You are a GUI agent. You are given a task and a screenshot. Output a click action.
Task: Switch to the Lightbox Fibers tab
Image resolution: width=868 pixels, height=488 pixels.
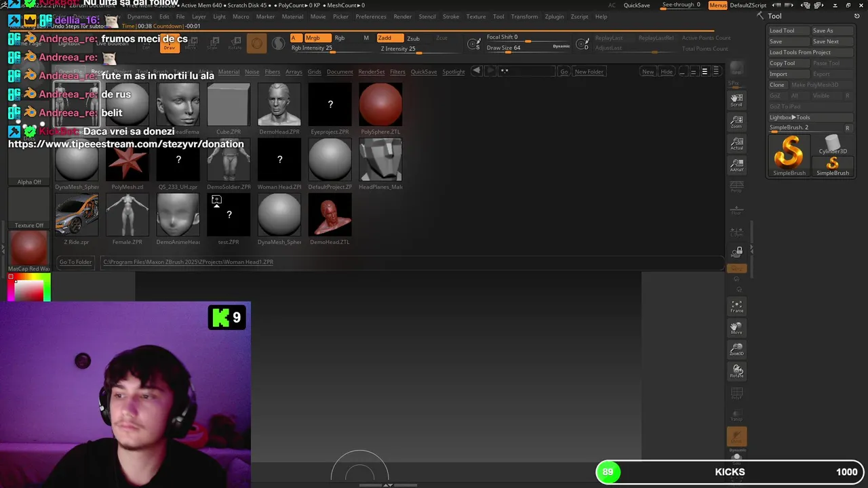pos(273,72)
